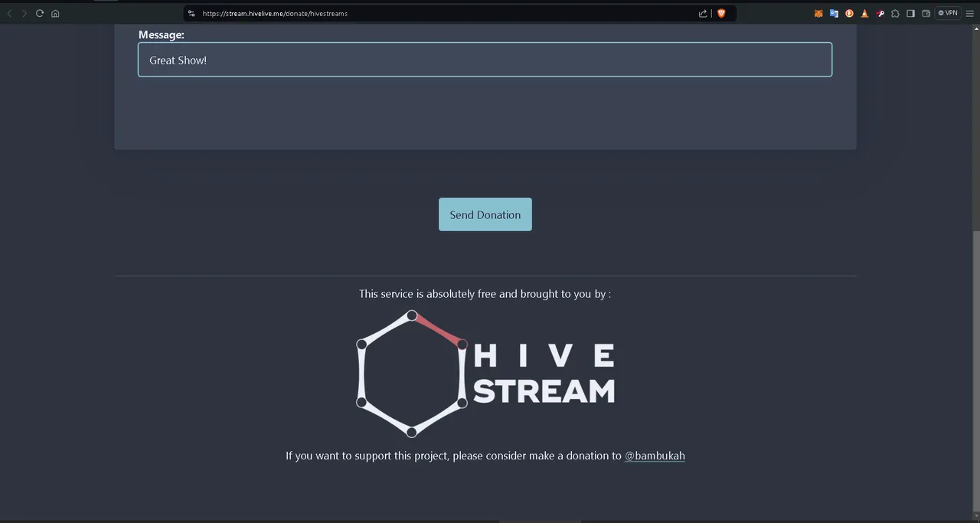Go back to the previous page

[x=9, y=13]
